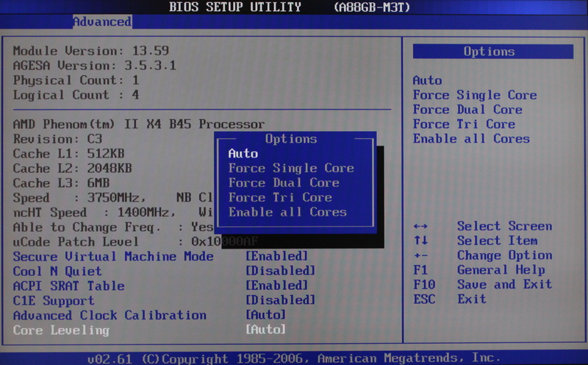Click Module Version: 13.59 line
This screenshot has width=588, height=365.
[x=90, y=51]
